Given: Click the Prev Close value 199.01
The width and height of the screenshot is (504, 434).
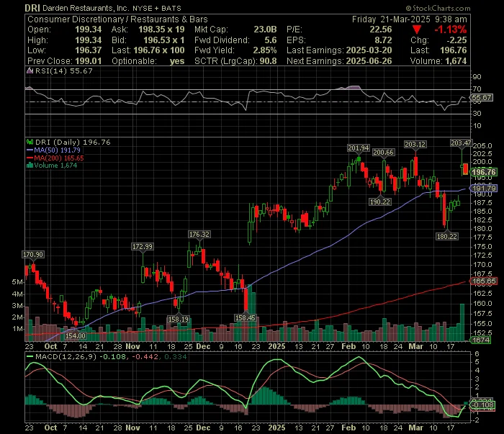Looking at the screenshot, I should coord(89,61).
